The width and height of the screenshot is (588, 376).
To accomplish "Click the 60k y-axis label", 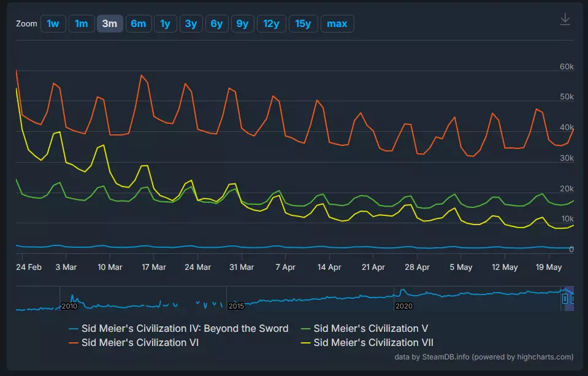I will 567,67.
